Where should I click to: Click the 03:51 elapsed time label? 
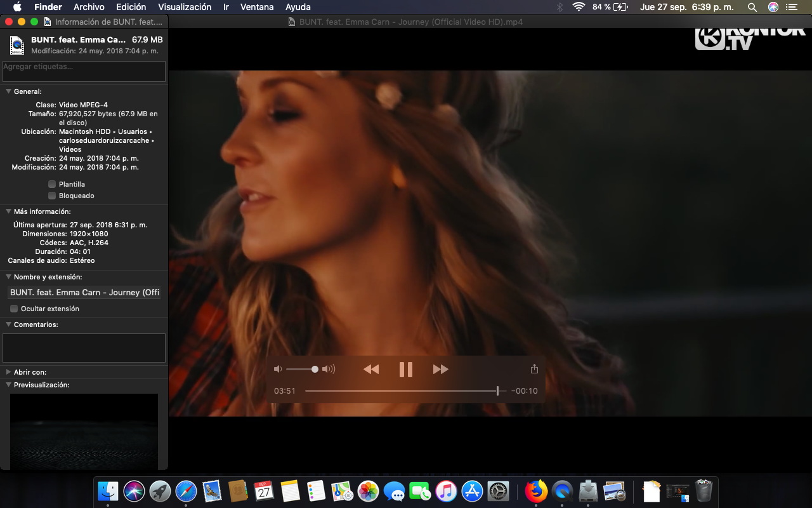click(x=285, y=391)
